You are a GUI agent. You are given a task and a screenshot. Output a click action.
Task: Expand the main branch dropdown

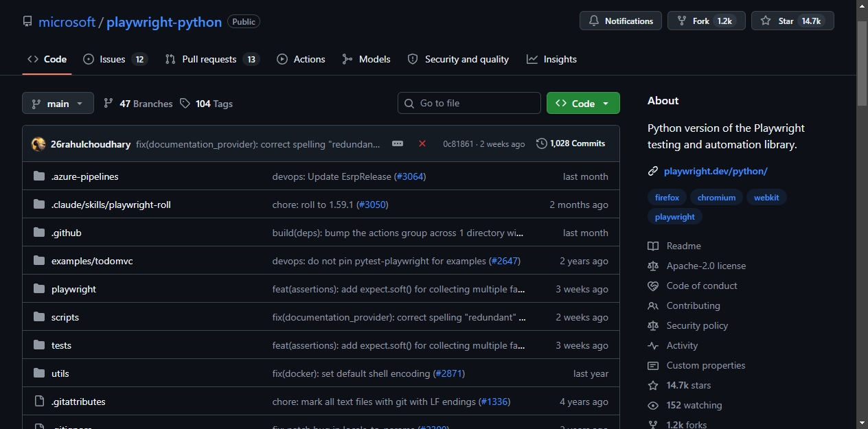pos(58,103)
